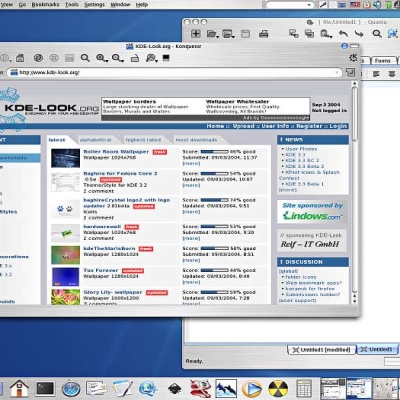The width and height of the screenshot is (400, 400).
Task: Expand Quanta open recent dropdown arrow
Action: pyautogui.click(x=233, y=36)
